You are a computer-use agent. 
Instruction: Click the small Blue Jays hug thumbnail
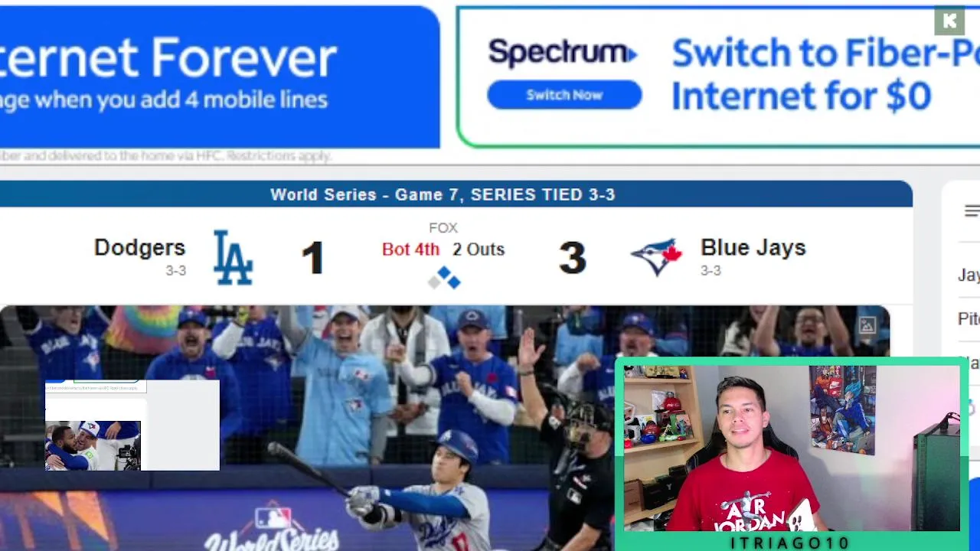click(x=93, y=445)
